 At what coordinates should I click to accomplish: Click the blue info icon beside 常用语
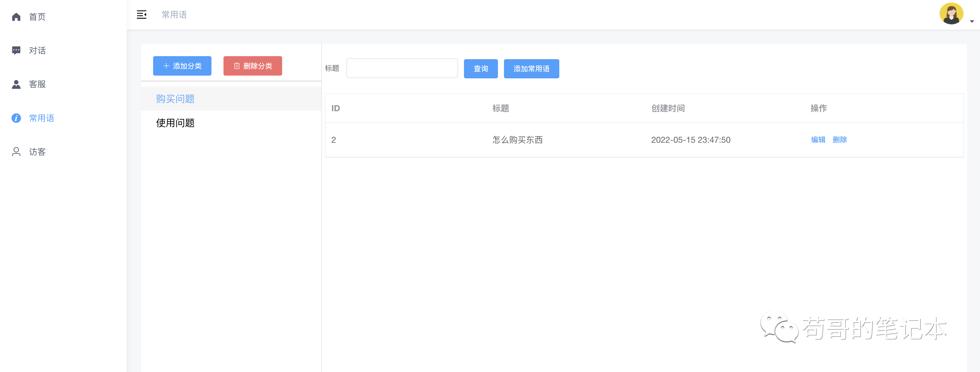pos(16,118)
